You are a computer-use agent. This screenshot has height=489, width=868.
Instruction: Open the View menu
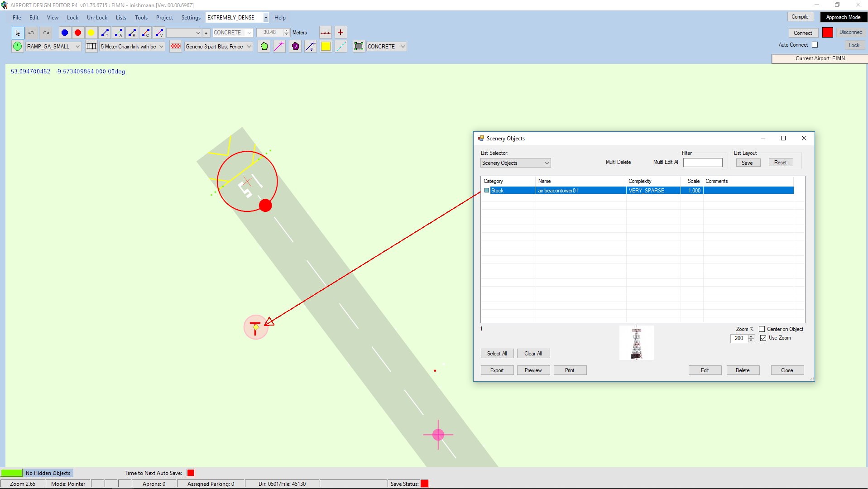click(53, 18)
